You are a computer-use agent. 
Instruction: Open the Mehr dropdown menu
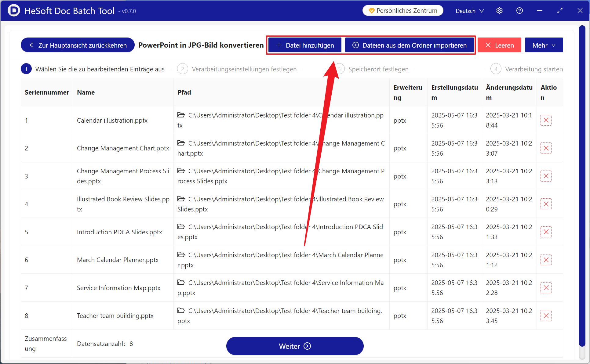point(544,45)
